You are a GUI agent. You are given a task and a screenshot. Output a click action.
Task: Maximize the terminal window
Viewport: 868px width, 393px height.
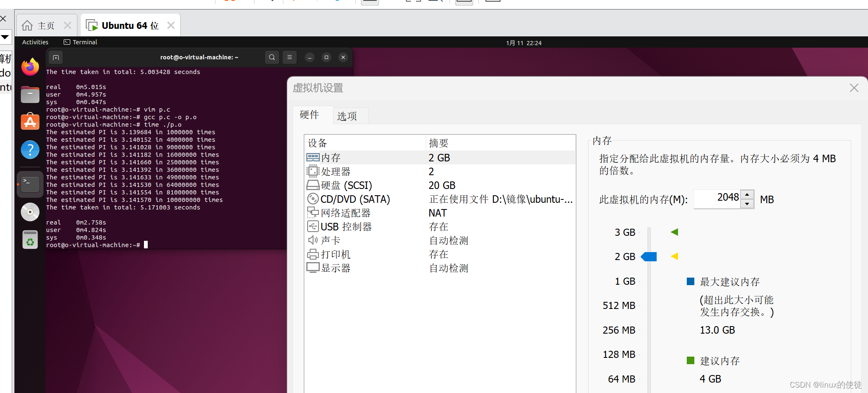click(326, 57)
